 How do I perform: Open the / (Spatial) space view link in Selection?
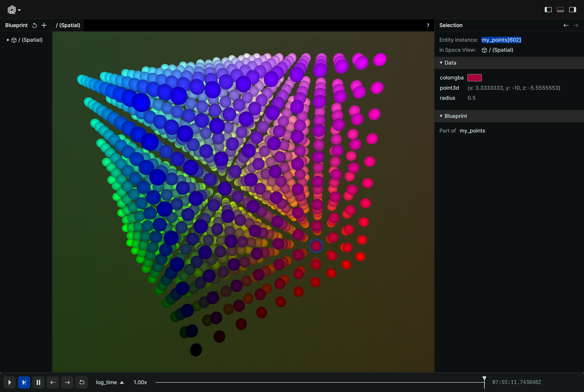498,50
